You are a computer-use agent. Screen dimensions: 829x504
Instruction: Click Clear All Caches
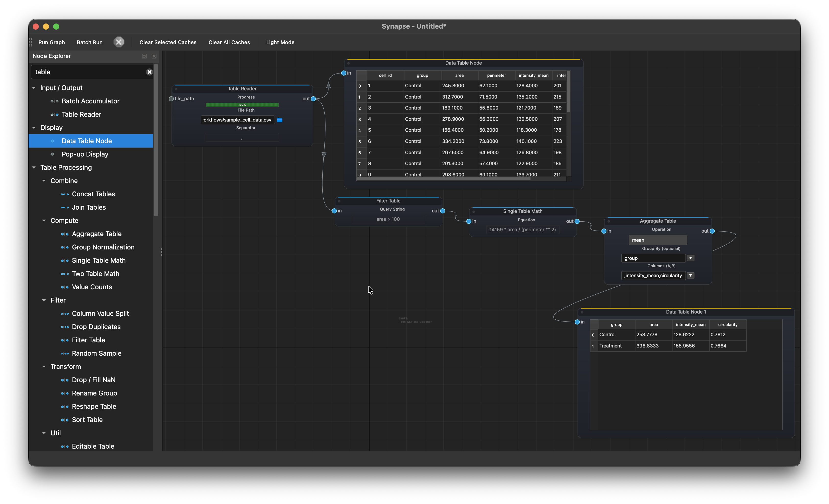click(229, 42)
